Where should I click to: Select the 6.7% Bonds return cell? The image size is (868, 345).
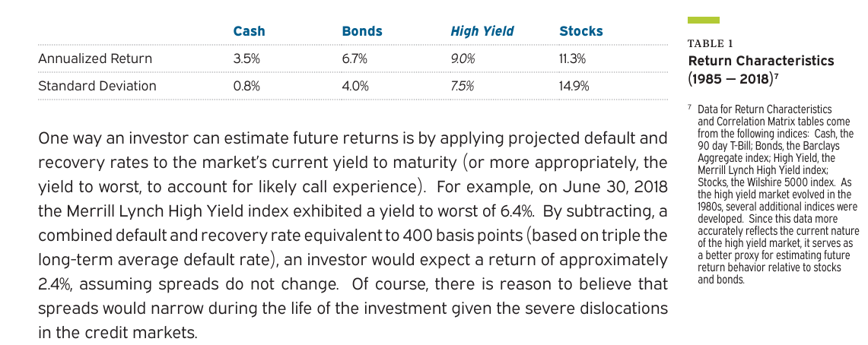355,59
